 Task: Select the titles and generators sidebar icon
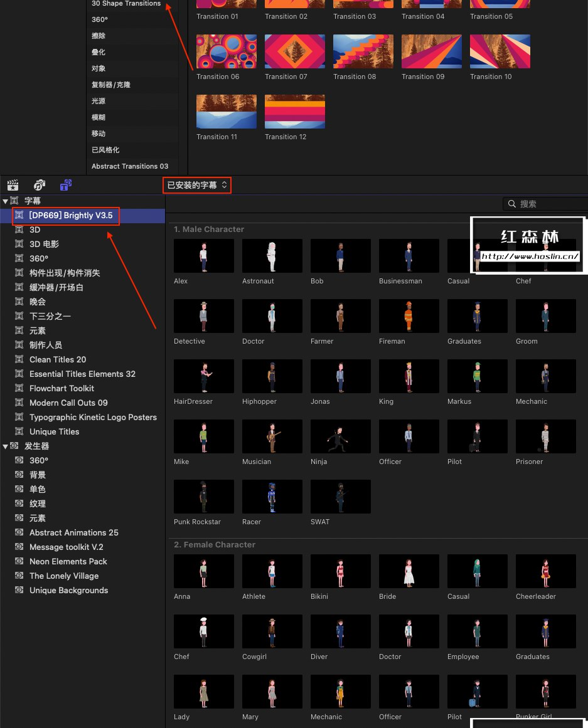(65, 185)
